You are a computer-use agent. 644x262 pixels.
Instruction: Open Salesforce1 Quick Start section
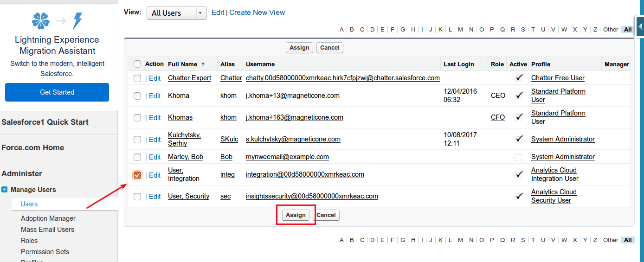(45, 122)
